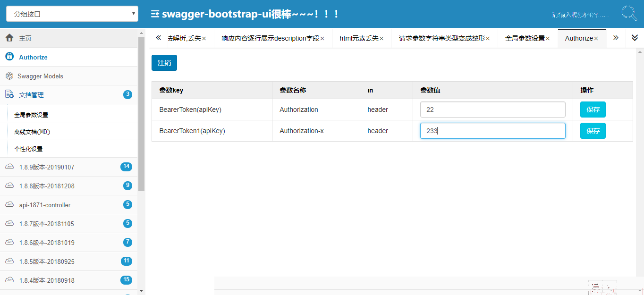The image size is (644, 295).
Task: Switch to the 去解析,丢失 tab
Action: pyautogui.click(x=184, y=38)
